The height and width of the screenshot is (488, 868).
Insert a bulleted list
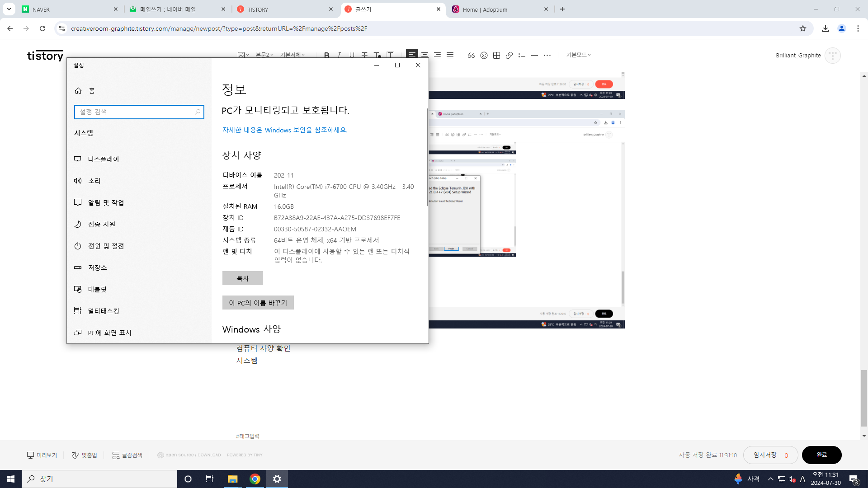coord(522,55)
